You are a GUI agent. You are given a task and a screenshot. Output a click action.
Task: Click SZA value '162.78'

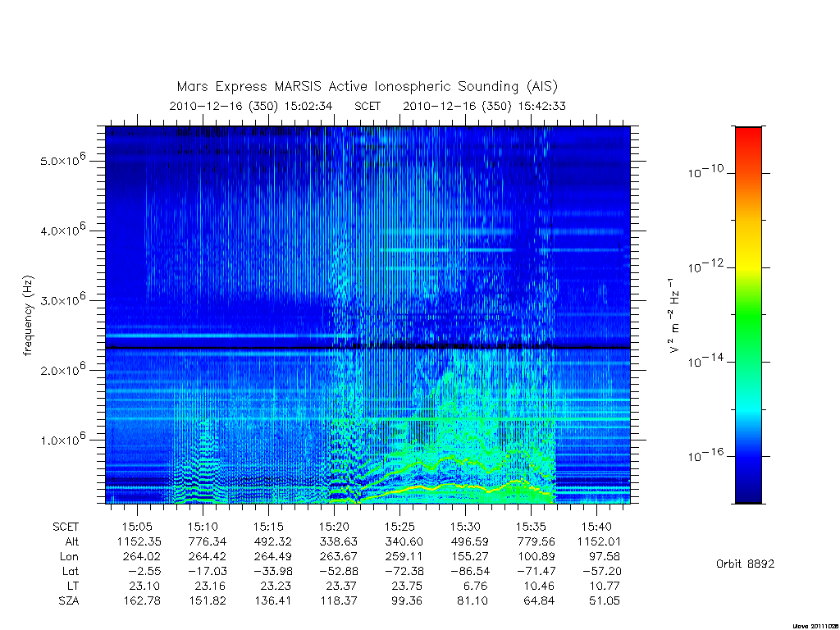(x=141, y=601)
